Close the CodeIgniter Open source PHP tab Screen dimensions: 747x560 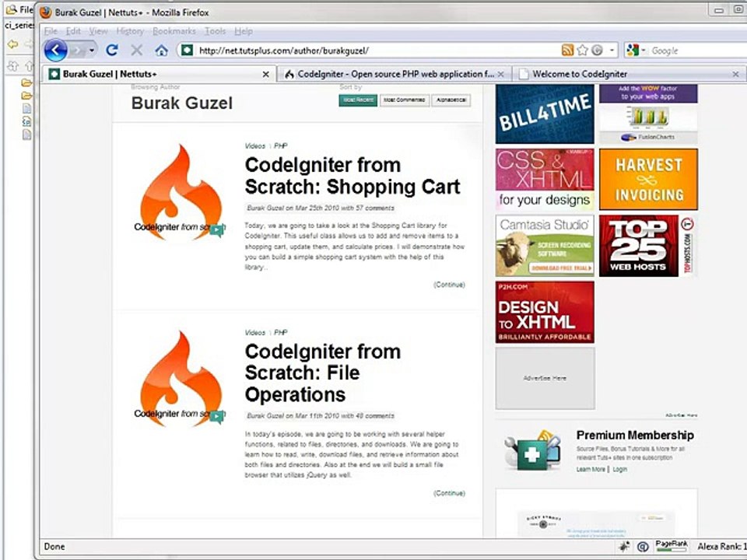pyautogui.click(x=500, y=75)
